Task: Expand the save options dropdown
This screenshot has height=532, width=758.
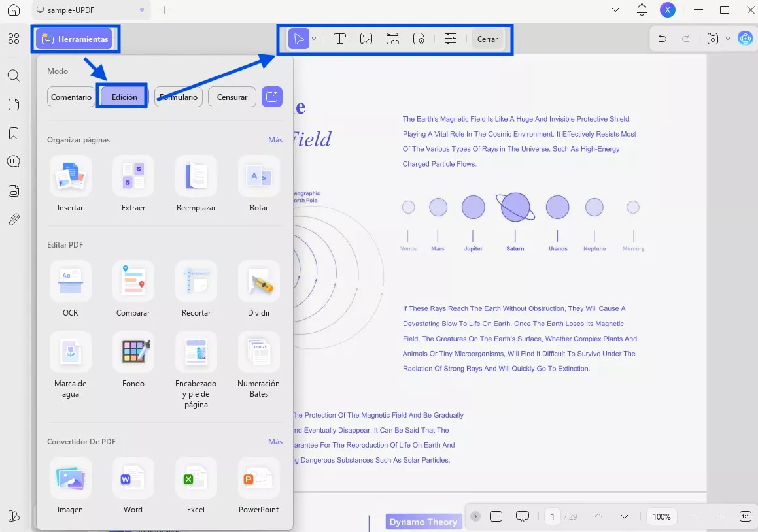Action: [x=727, y=39]
